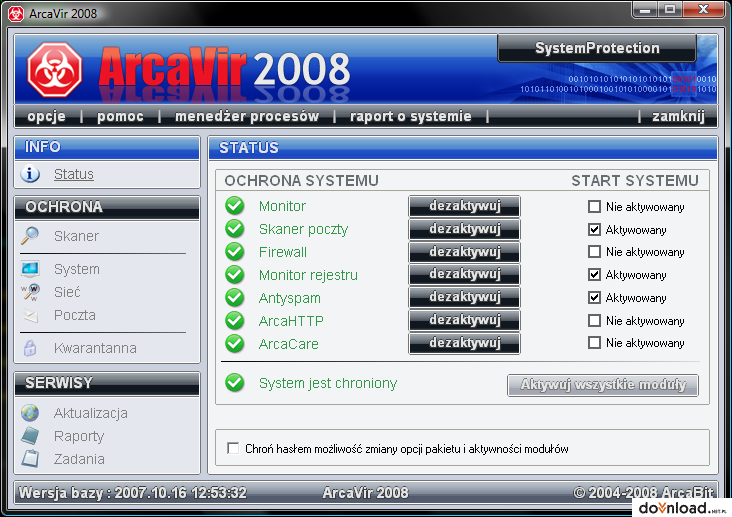This screenshot has height=517, width=732.
Task: Click Aktywuj wszystkie moduły button
Action: click(603, 385)
